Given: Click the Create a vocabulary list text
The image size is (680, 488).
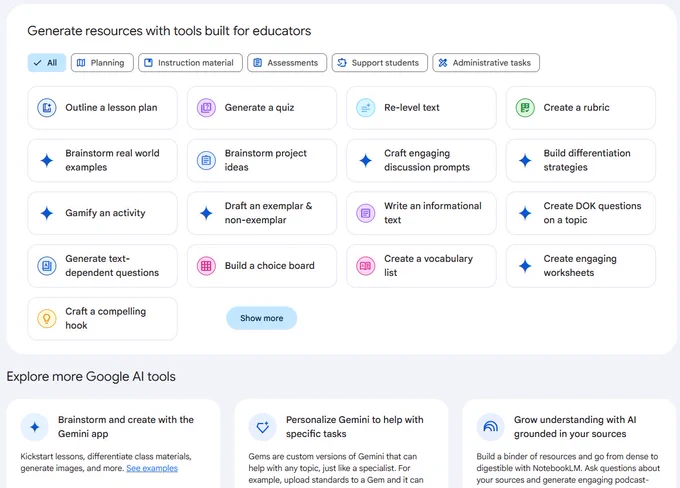Looking at the screenshot, I should click(x=428, y=265).
